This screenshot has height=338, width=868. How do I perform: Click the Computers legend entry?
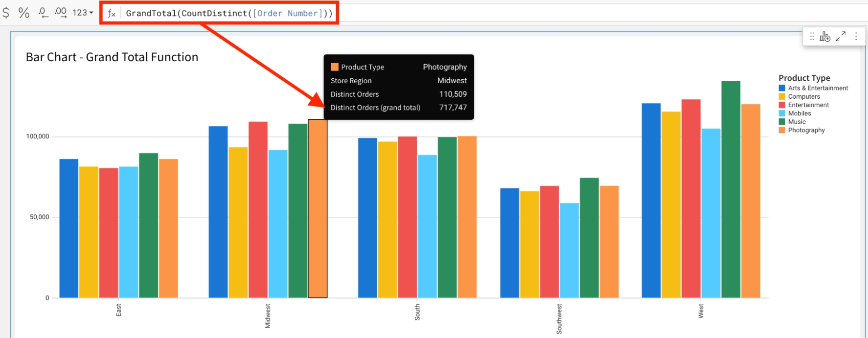pyautogui.click(x=803, y=96)
